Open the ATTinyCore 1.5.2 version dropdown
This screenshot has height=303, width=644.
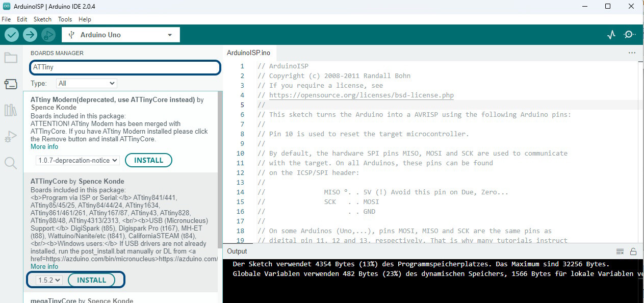pos(49,280)
